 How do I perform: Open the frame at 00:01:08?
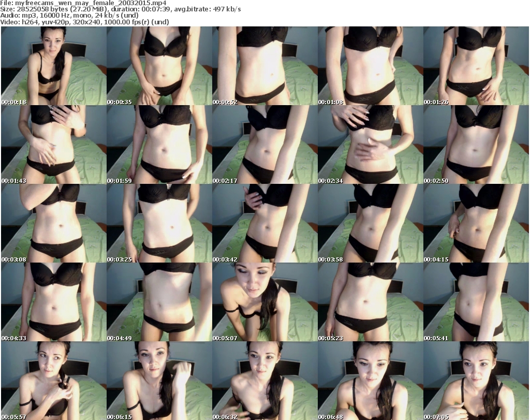click(370, 66)
